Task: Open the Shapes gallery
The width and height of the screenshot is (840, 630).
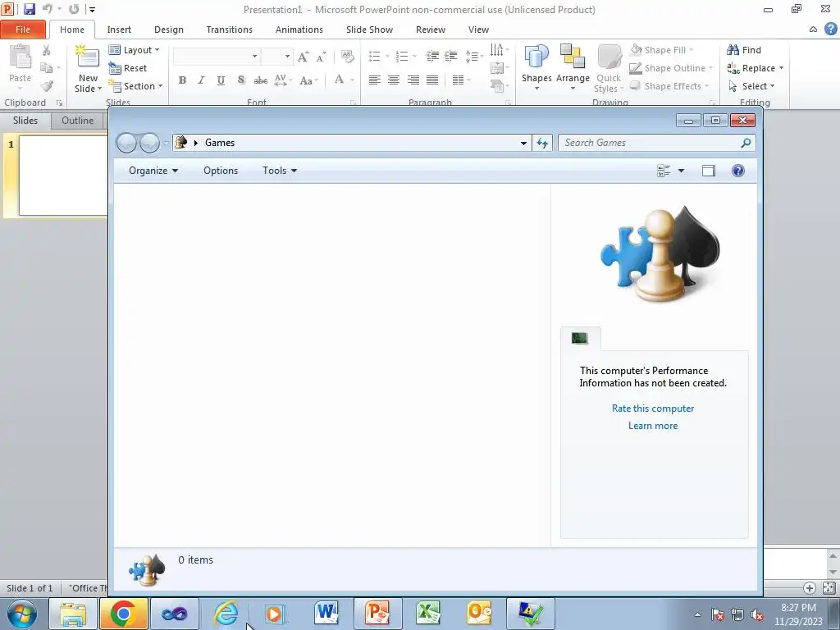Action: (536, 67)
